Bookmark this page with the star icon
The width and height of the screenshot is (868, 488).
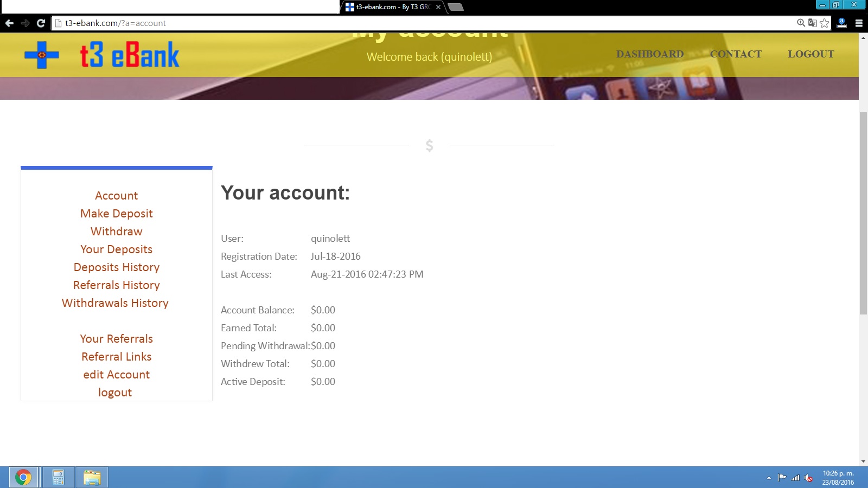click(825, 23)
